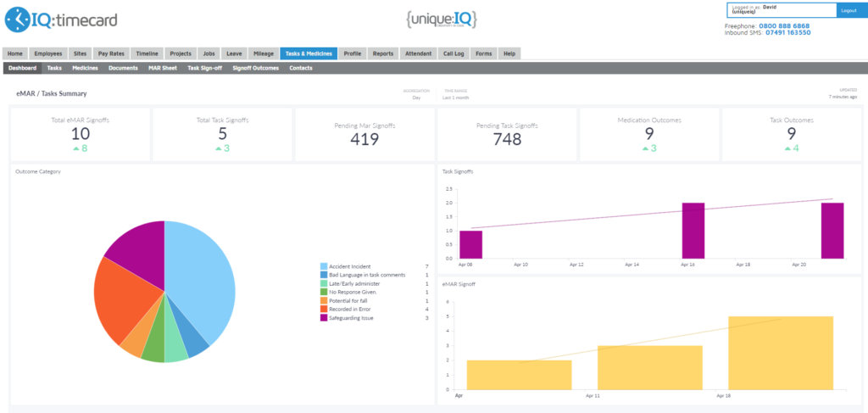Click the Freephone number 0800 888 6868
This screenshot has width=868, height=413.
pyautogui.click(x=784, y=26)
